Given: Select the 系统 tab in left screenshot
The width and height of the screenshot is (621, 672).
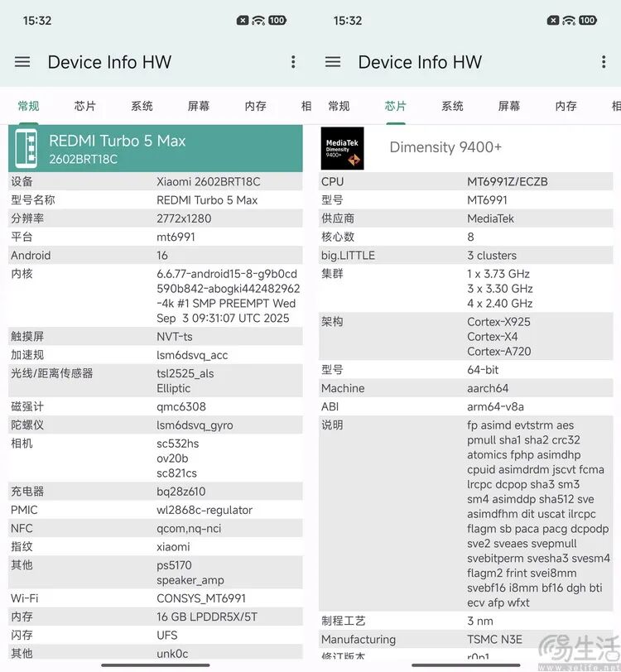Looking at the screenshot, I should tap(142, 106).
